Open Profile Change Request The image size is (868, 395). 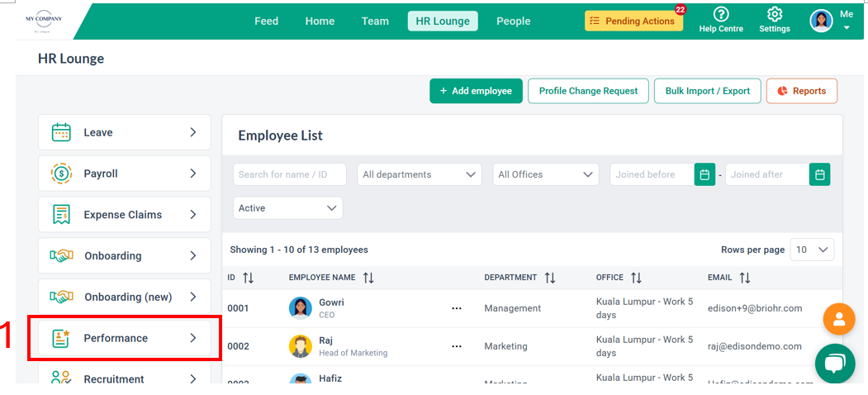(589, 91)
